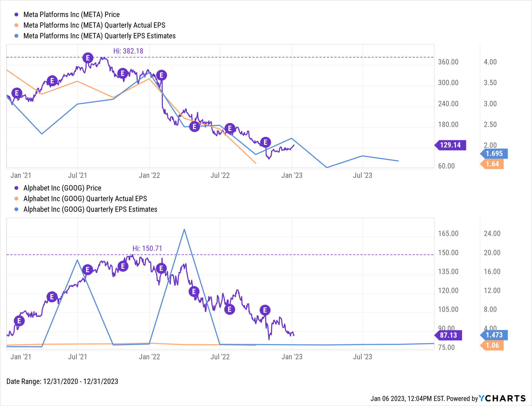Click the last META E marker before Jan '23
The width and height of the screenshot is (532, 406).
(x=265, y=142)
